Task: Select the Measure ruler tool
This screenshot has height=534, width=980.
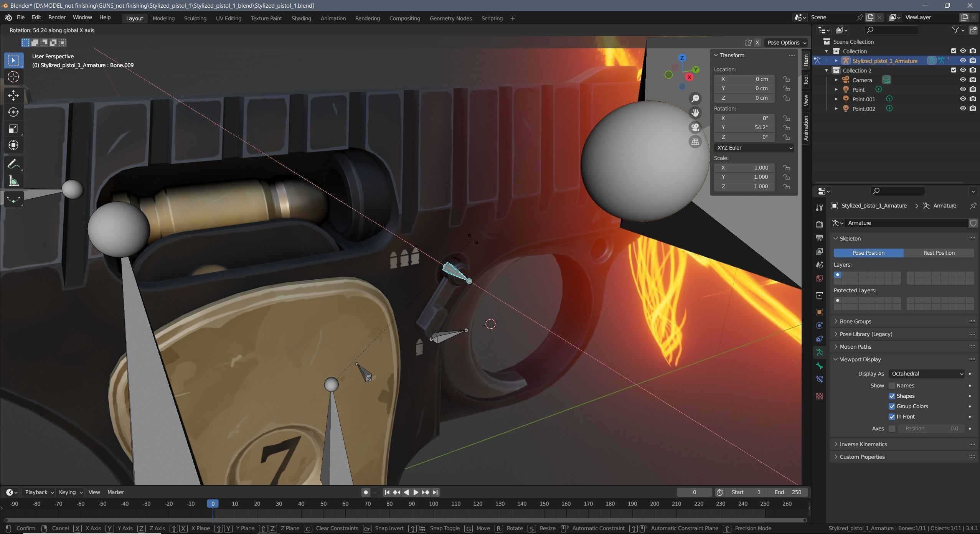Action: [13, 181]
